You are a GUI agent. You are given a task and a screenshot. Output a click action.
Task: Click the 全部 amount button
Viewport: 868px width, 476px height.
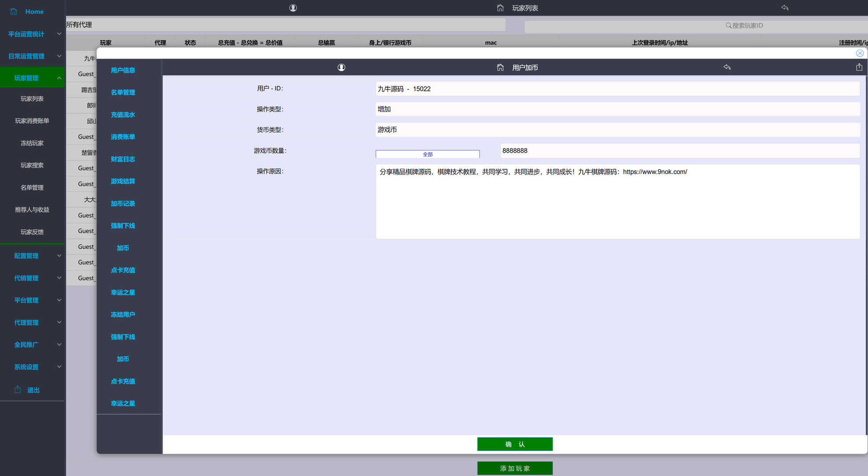coord(427,154)
